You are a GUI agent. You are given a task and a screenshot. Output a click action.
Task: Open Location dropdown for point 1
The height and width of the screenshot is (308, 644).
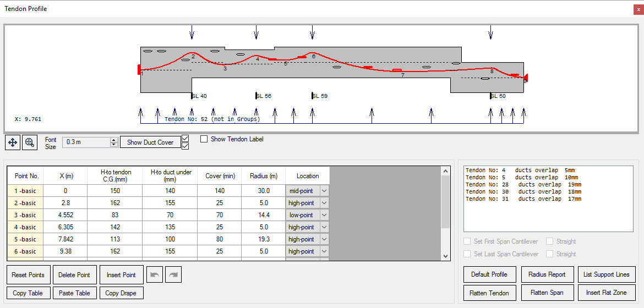click(x=324, y=191)
